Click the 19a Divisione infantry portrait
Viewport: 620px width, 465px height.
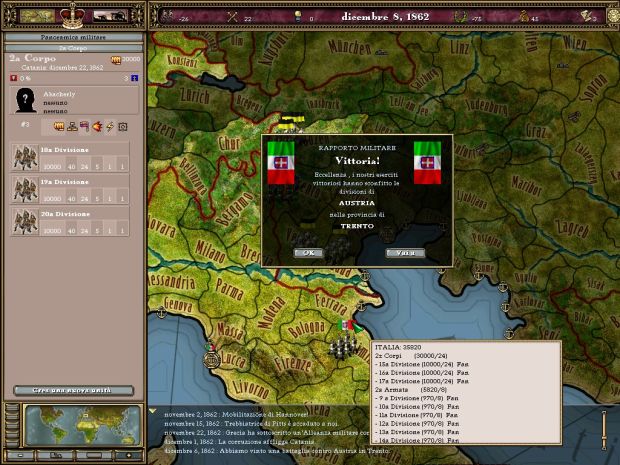click(x=25, y=189)
